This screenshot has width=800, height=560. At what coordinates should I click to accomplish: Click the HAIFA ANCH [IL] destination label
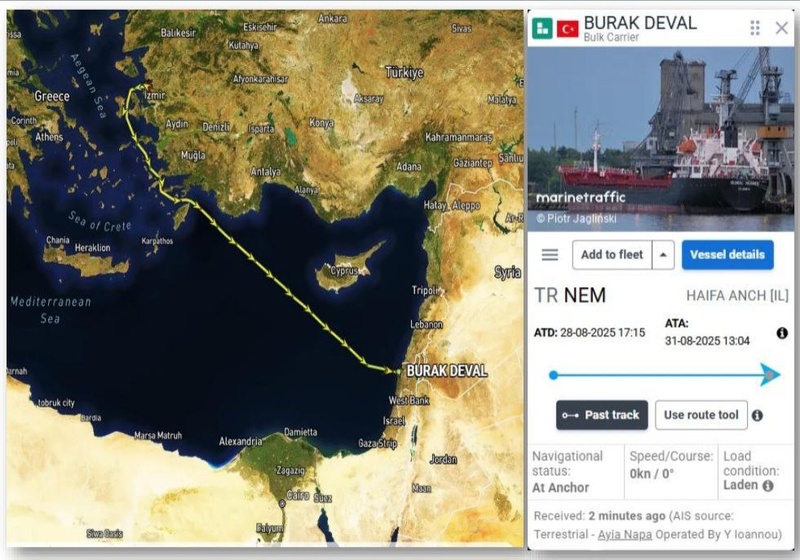tap(737, 296)
